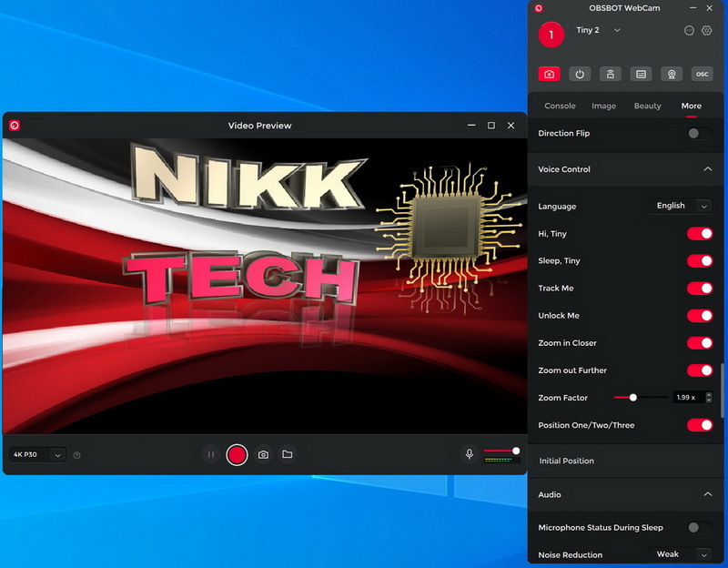The image size is (728, 568).
Task: Mute the microphone icon in Video Preview
Action: pyautogui.click(x=470, y=453)
